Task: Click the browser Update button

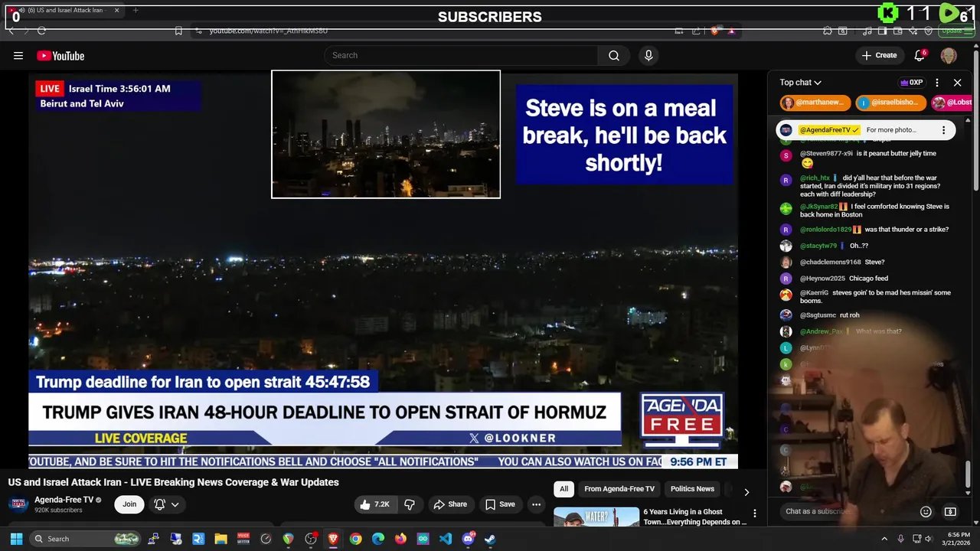Action: pyautogui.click(x=957, y=31)
